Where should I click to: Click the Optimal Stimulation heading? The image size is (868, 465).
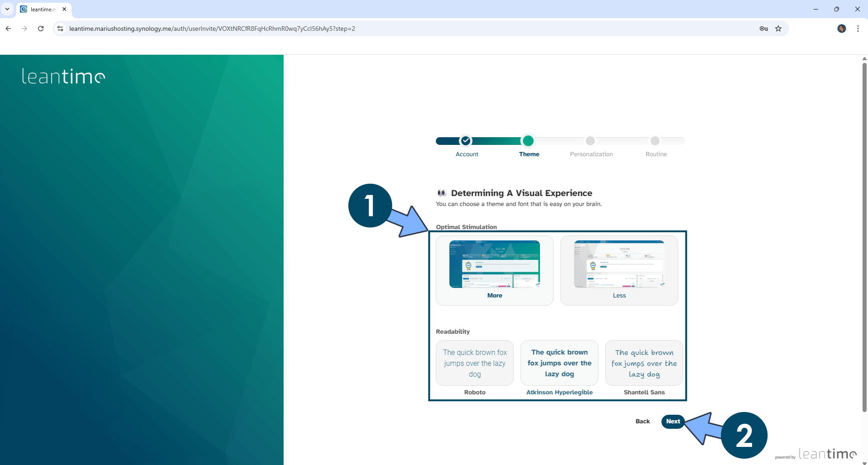(x=466, y=227)
